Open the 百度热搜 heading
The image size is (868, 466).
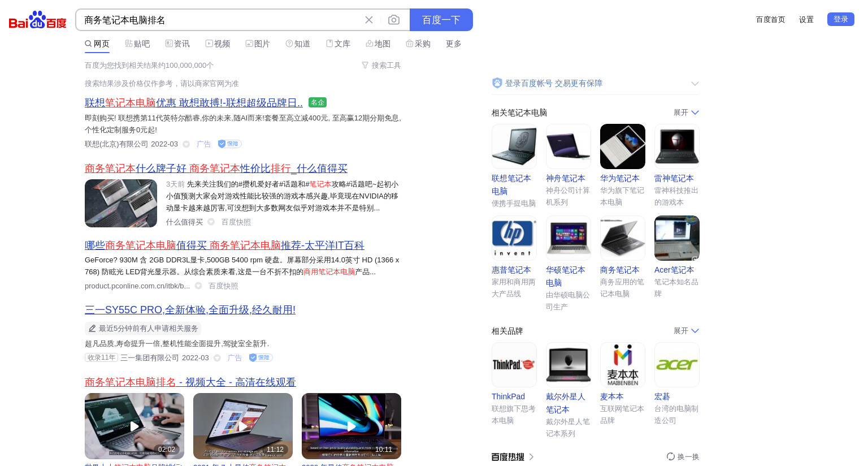tap(513, 456)
